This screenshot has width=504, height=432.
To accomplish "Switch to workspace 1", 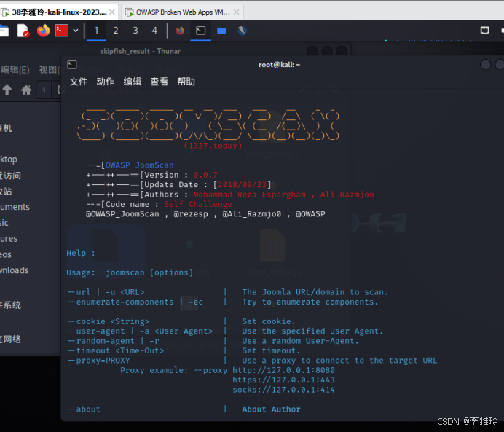I will (x=96, y=31).
